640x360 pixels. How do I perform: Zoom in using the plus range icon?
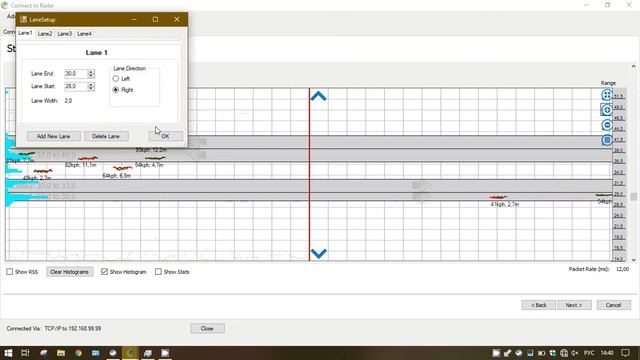607,110
